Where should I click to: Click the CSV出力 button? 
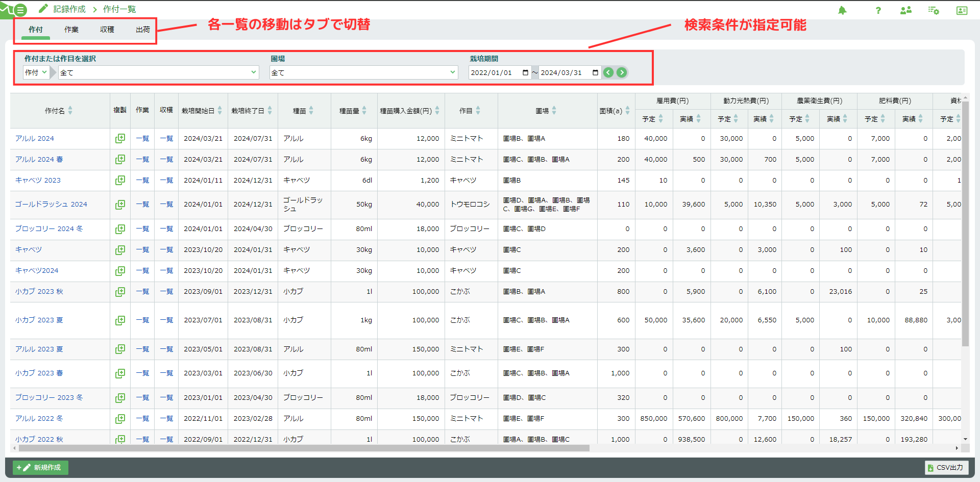(946, 467)
